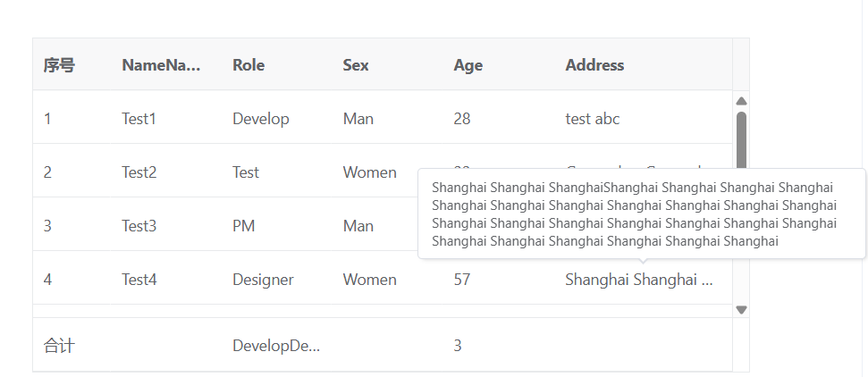The width and height of the screenshot is (868, 377).
Task: Click the 'test abc' address cell
Action: click(x=592, y=119)
